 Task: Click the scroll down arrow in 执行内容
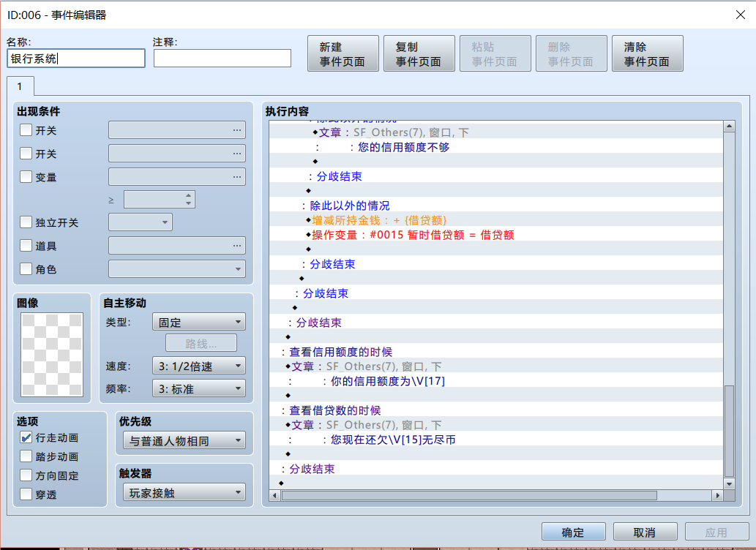[729, 483]
